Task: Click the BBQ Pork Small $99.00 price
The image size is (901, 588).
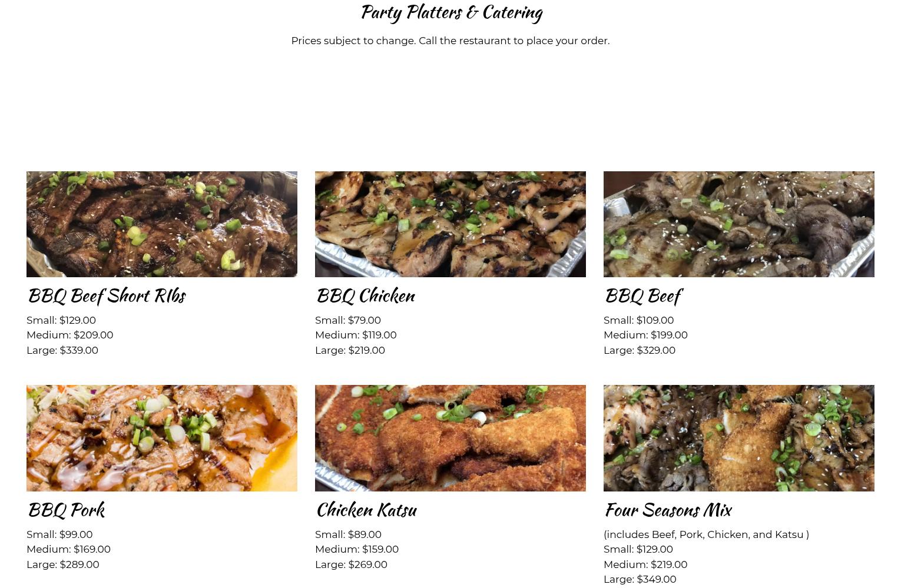Action: (x=59, y=534)
